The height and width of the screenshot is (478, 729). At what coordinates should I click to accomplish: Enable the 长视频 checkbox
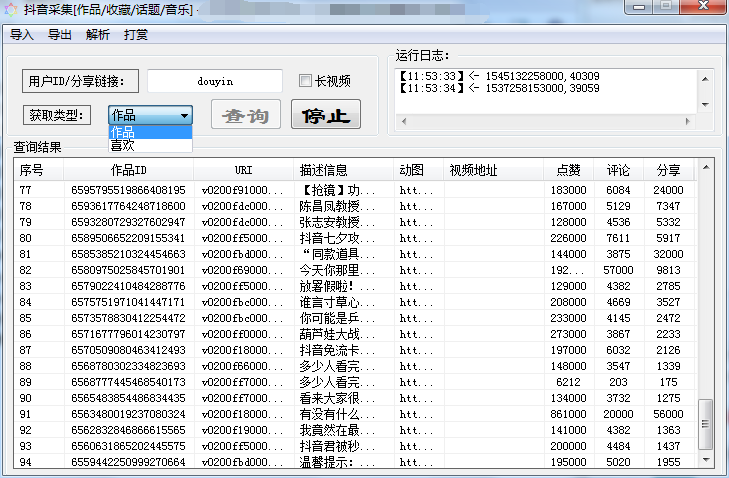(x=305, y=81)
